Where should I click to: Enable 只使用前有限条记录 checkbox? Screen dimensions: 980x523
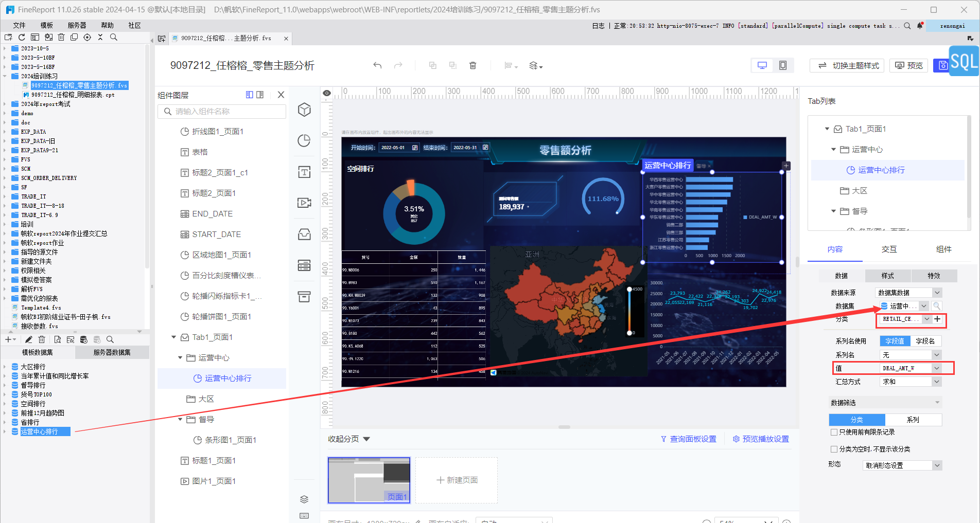[x=834, y=432]
